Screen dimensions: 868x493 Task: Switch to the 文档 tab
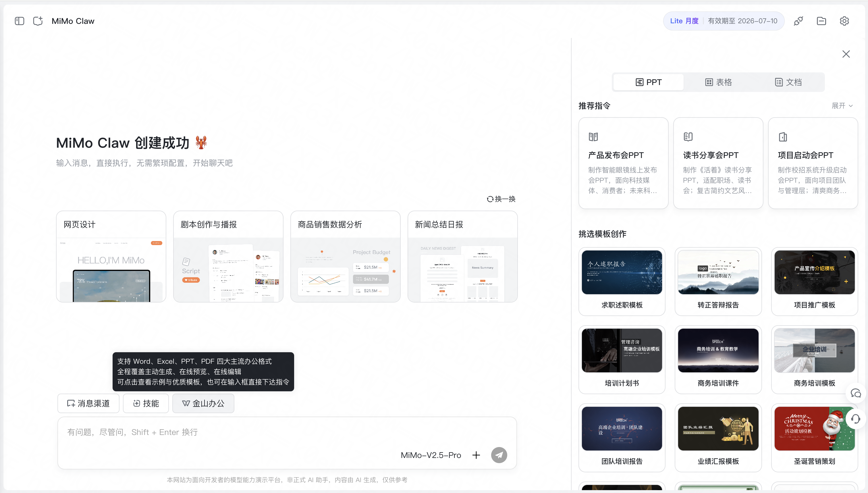click(788, 82)
